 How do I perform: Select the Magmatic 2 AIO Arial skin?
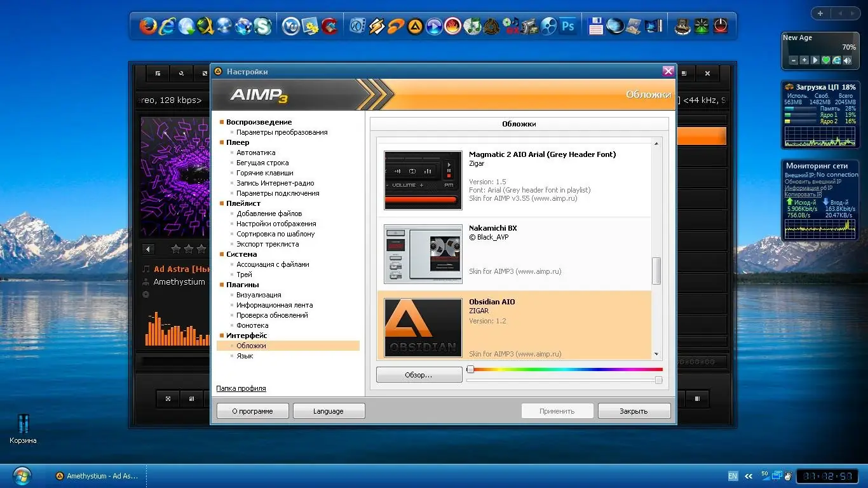(514, 180)
